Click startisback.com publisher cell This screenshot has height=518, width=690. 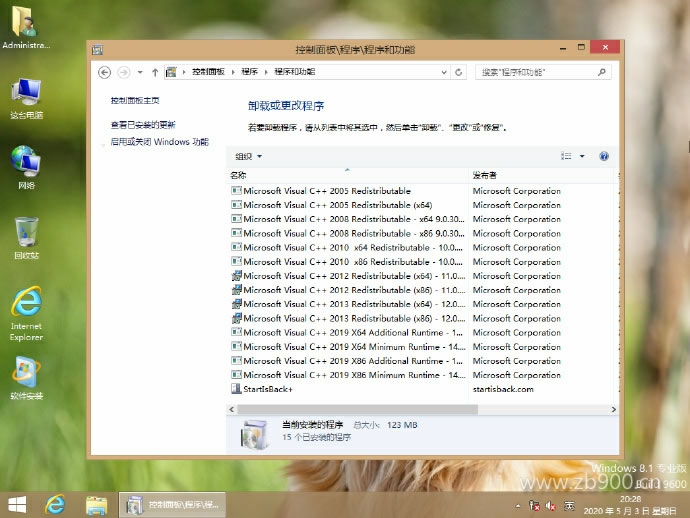pos(503,389)
